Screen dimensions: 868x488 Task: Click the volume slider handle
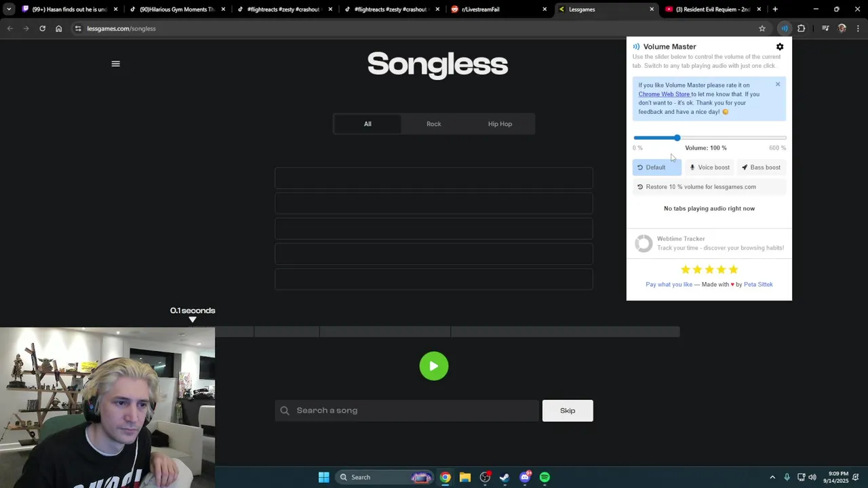coord(677,138)
